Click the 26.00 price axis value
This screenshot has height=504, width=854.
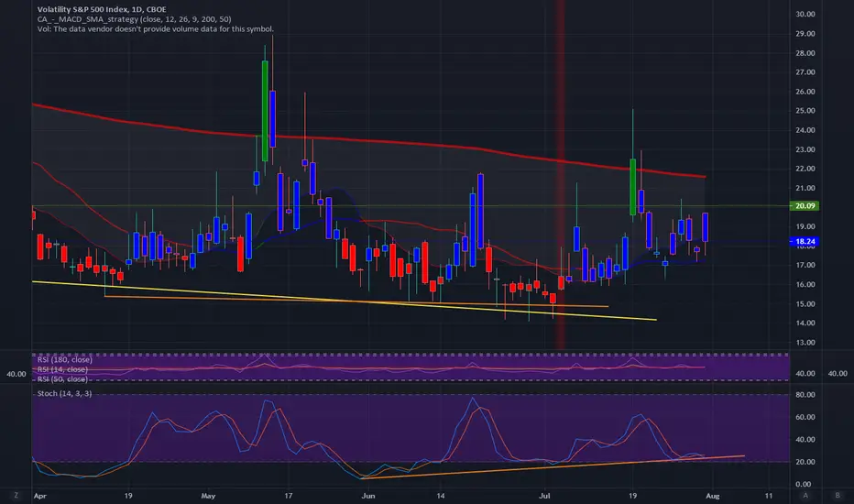(x=805, y=92)
